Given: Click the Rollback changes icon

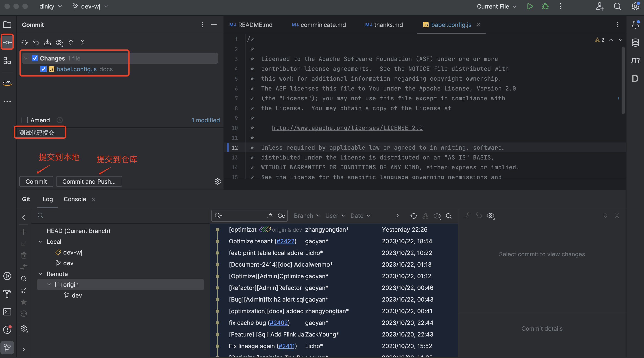Looking at the screenshot, I should (x=36, y=42).
